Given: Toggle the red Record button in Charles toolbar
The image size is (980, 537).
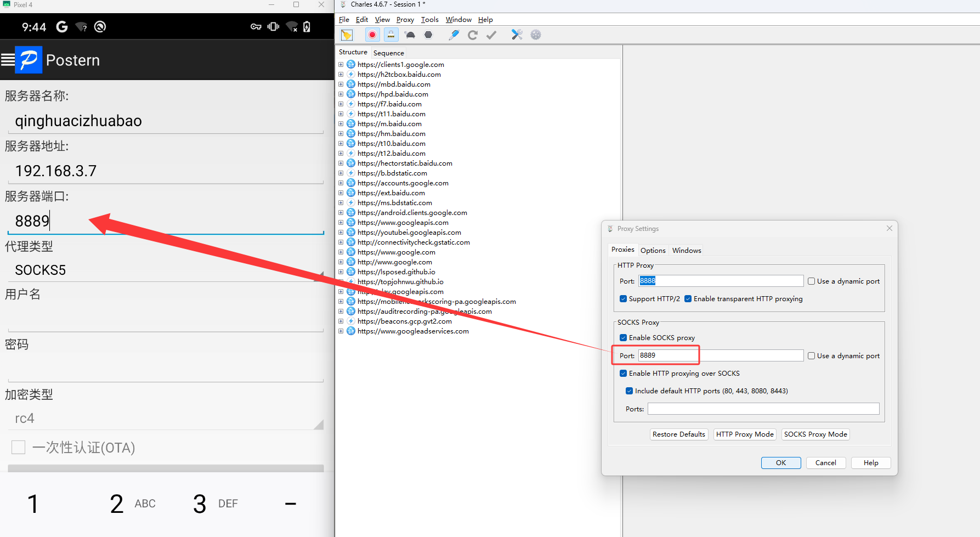Looking at the screenshot, I should [x=372, y=35].
